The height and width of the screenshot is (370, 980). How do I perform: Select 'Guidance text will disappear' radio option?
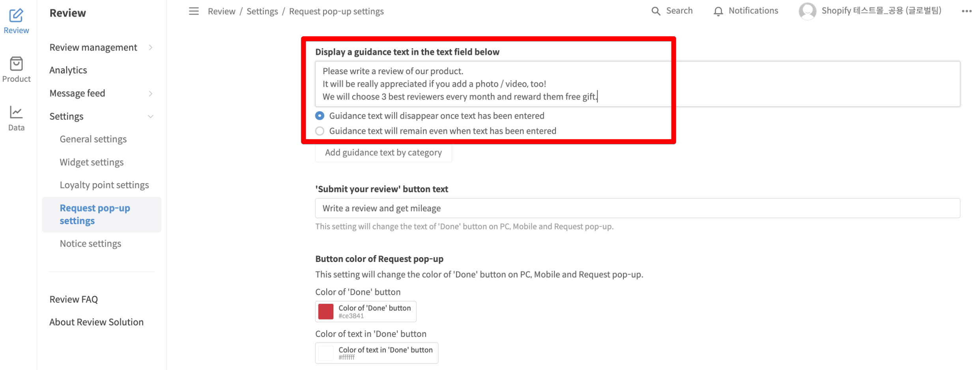point(320,116)
